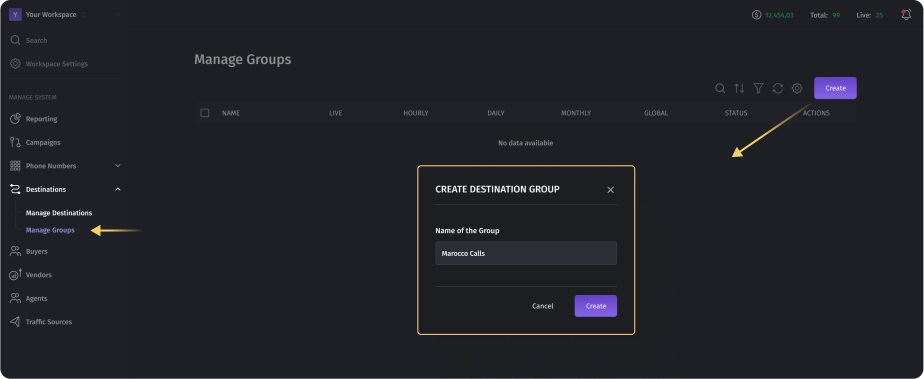924x379 pixels.
Task: Go to Manage Groups
Action: coord(50,230)
